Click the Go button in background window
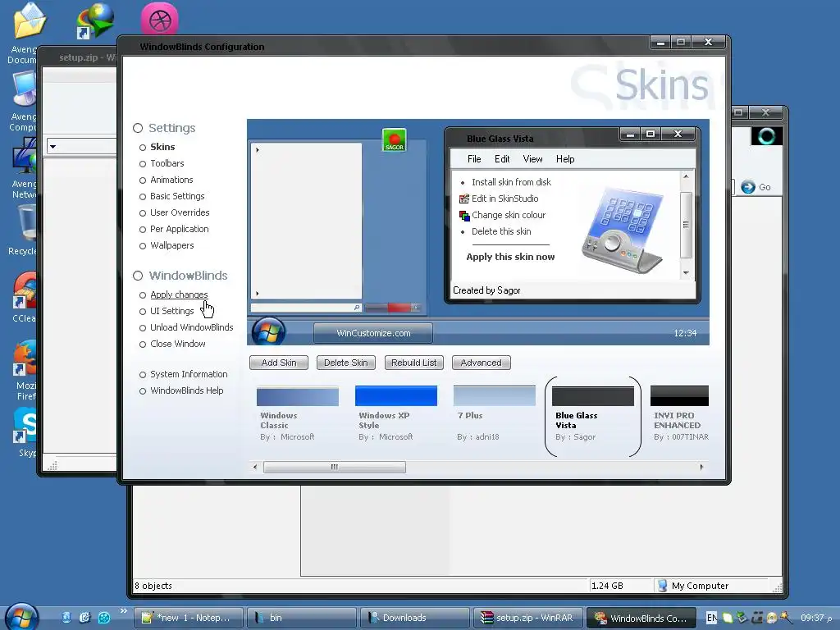Image resolution: width=840 pixels, height=630 pixels. (x=756, y=187)
